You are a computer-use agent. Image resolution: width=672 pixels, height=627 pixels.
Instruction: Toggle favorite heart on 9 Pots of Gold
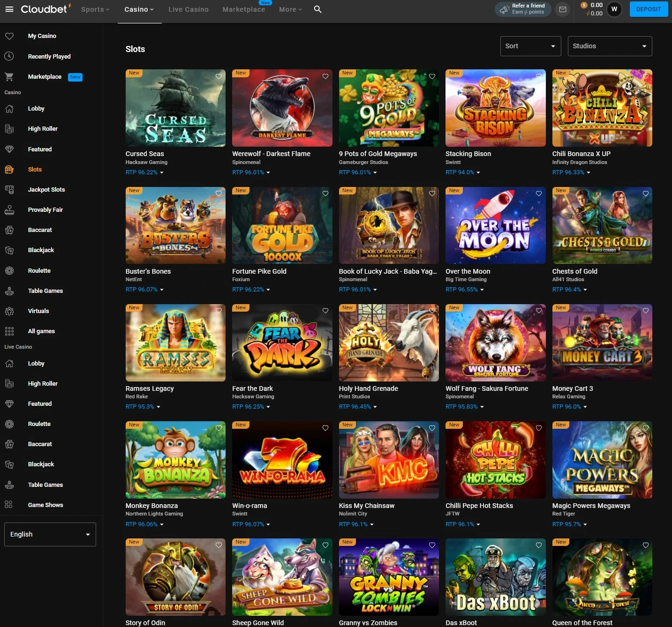432,76
